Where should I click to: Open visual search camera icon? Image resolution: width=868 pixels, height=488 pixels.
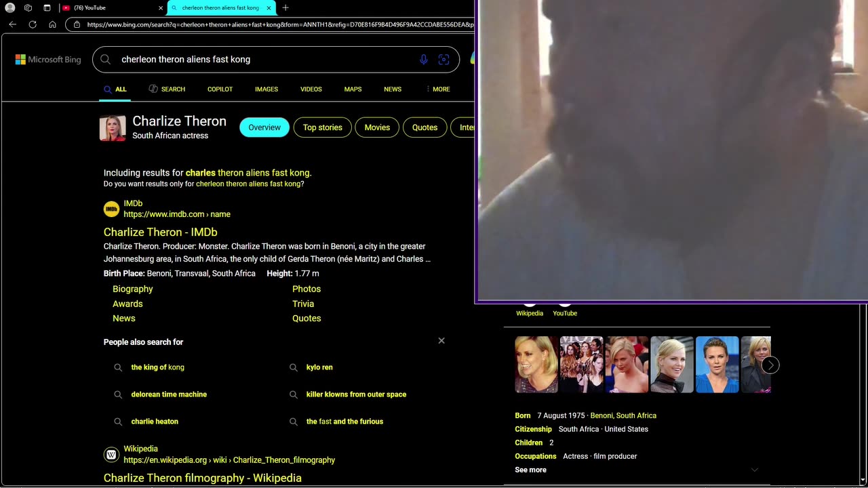443,60
